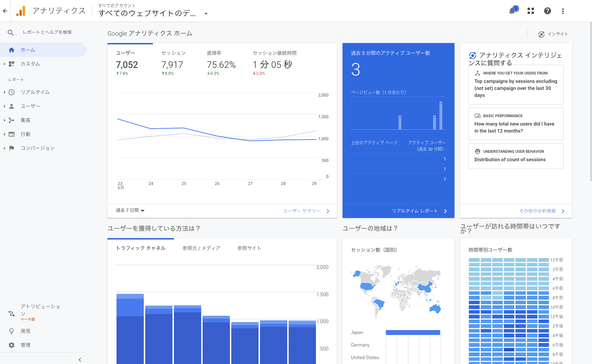
Task: Open the notifications bell
Action: click(x=512, y=11)
